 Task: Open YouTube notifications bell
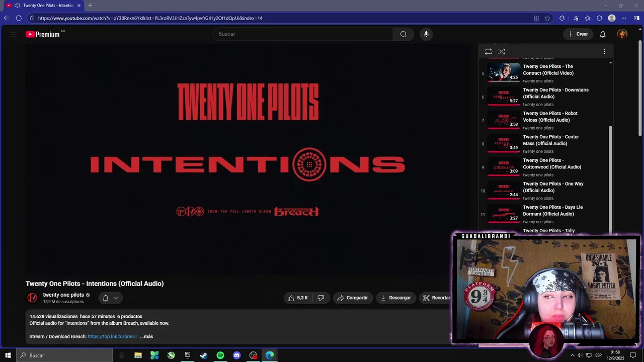click(603, 34)
